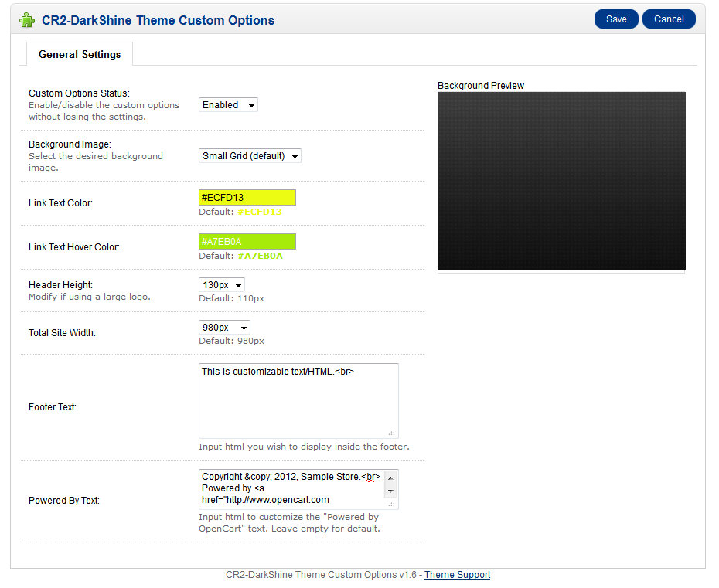Click inside the Powered By Text textarea
This screenshot has width=719, height=588.
(x=292, y=489)
